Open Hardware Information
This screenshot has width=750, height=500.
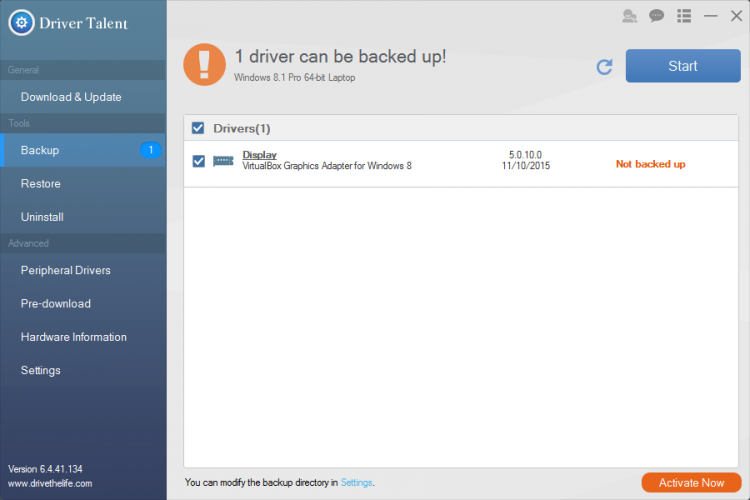click(x=83, y=337)
